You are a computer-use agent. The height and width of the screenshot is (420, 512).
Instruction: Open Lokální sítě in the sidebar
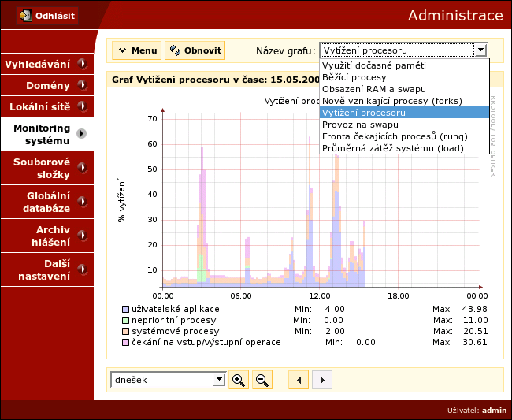47,106
